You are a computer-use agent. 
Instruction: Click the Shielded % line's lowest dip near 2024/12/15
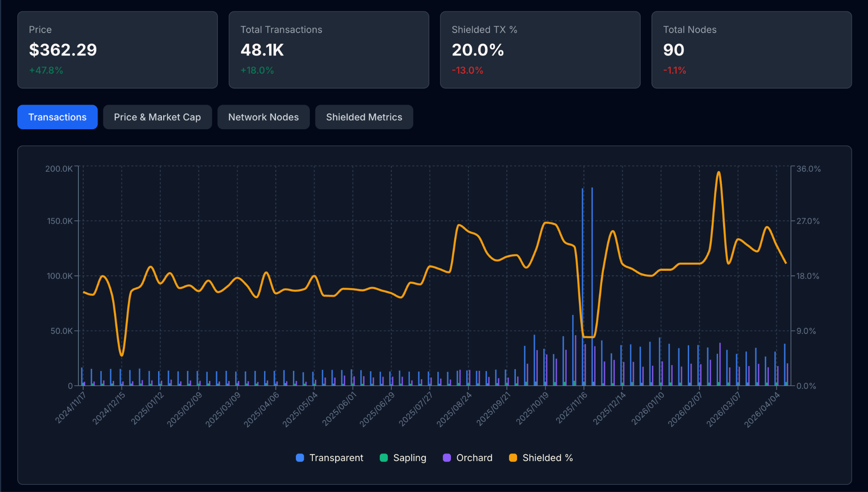coord(122,355)
